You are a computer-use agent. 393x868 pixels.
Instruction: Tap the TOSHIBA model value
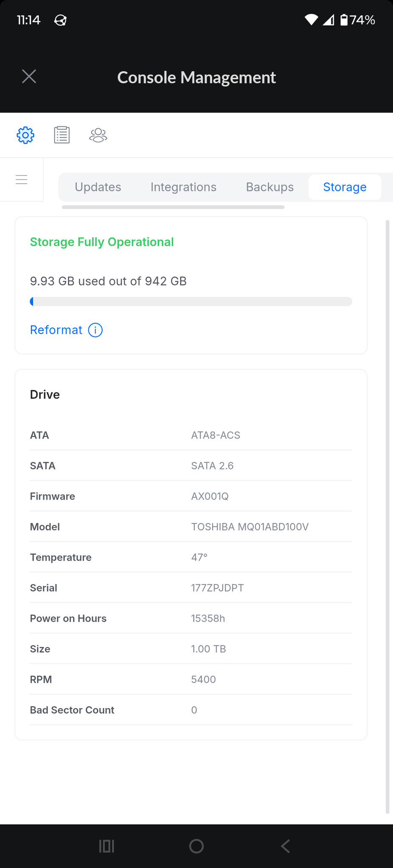pos(250,527)
